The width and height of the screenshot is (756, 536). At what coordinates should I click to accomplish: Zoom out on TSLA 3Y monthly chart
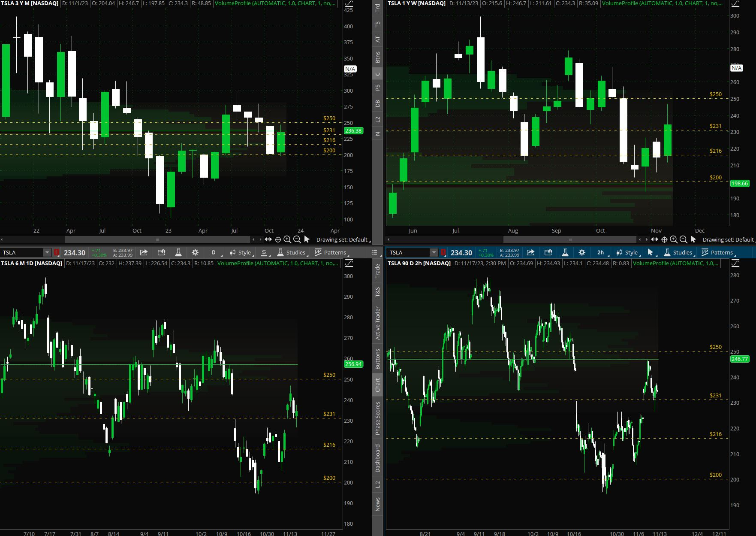(x=297, y=239)
